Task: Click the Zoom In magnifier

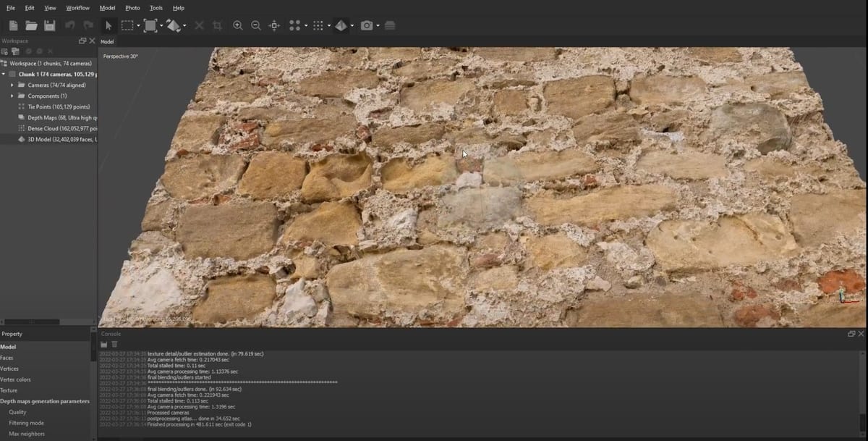Action: (x=237, y=25)
